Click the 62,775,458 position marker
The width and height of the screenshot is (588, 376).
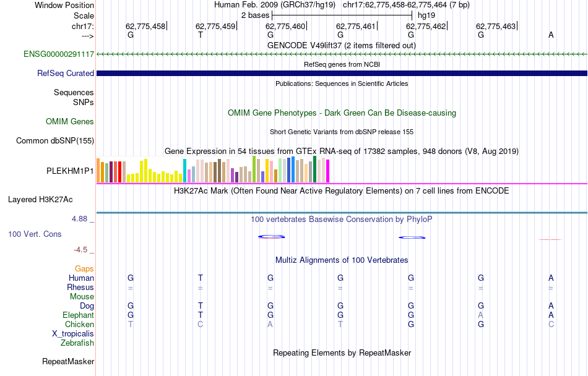[x=145, y=26]
